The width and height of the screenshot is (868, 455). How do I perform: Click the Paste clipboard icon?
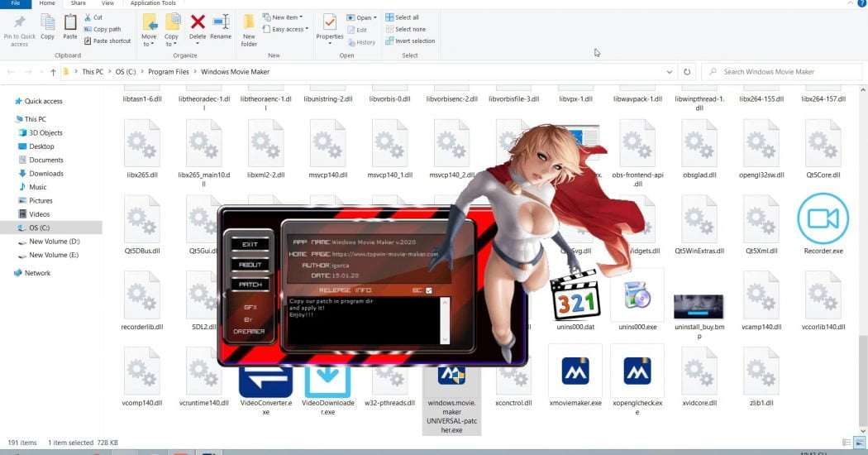tap(69, 22)
